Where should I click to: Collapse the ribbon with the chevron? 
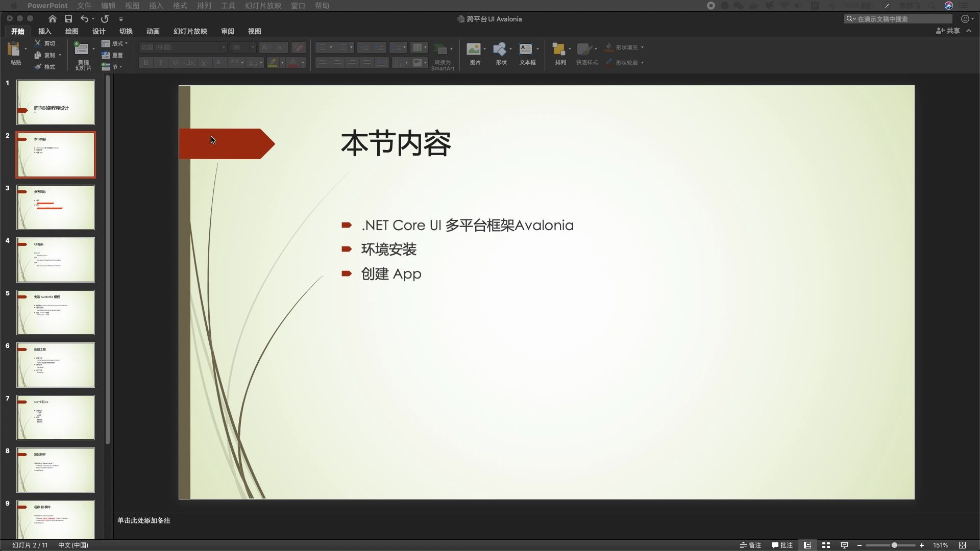coord(969,31)
